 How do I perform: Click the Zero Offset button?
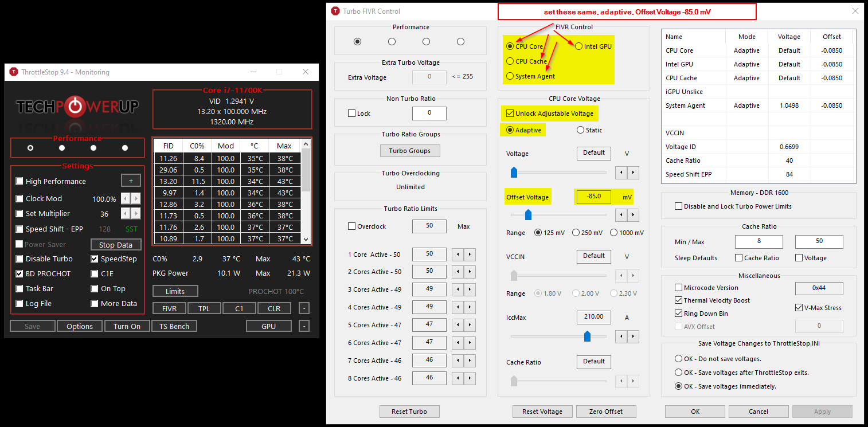click(606, 411)
